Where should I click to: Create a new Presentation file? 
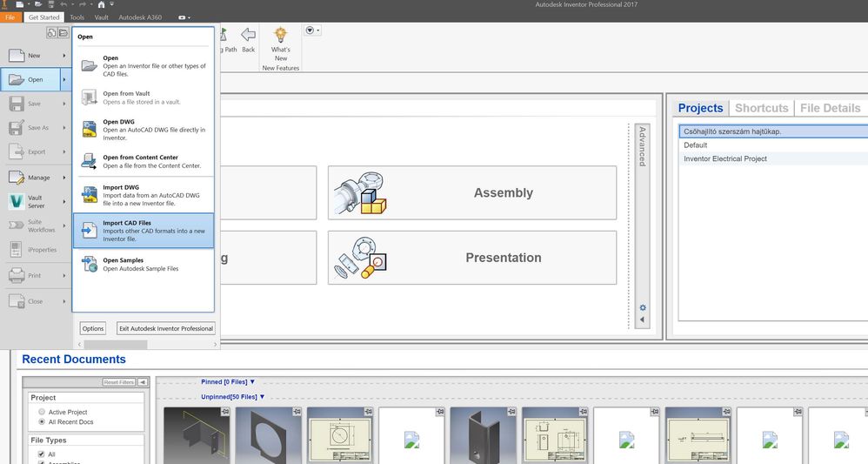point(471,258)
